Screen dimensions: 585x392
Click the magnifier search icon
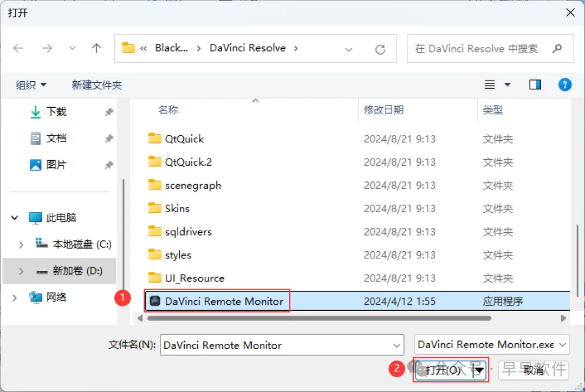click(557, 49)
